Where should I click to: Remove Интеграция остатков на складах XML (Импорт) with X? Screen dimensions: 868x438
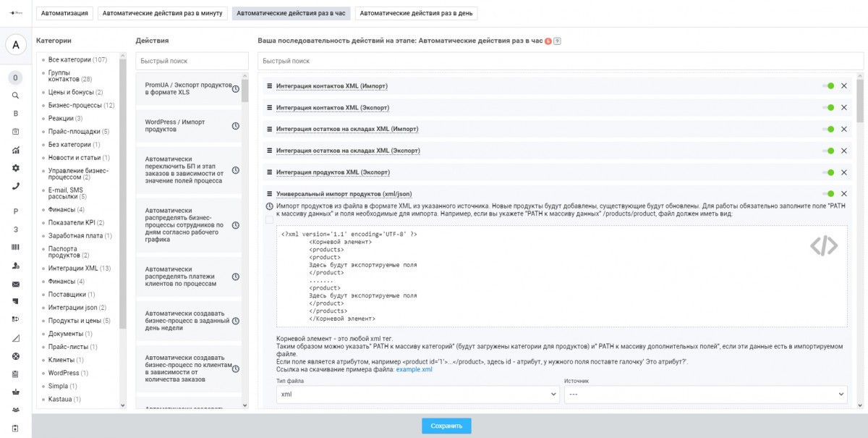click(843, 129)
